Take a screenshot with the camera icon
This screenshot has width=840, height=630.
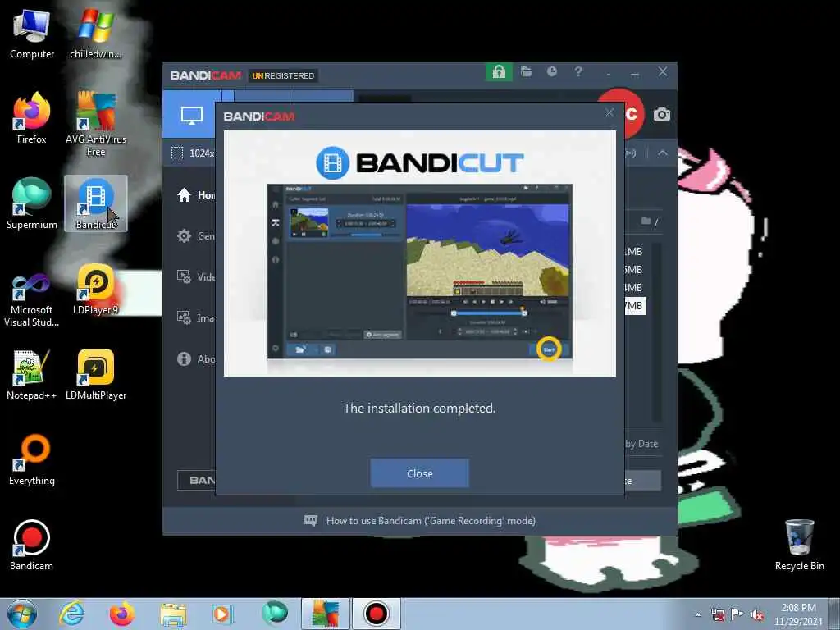[x=662, y=114]
